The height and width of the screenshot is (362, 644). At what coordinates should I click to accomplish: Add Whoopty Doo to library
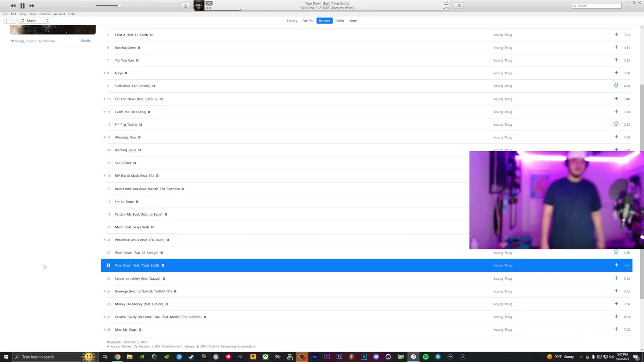(x=616, y=137)
